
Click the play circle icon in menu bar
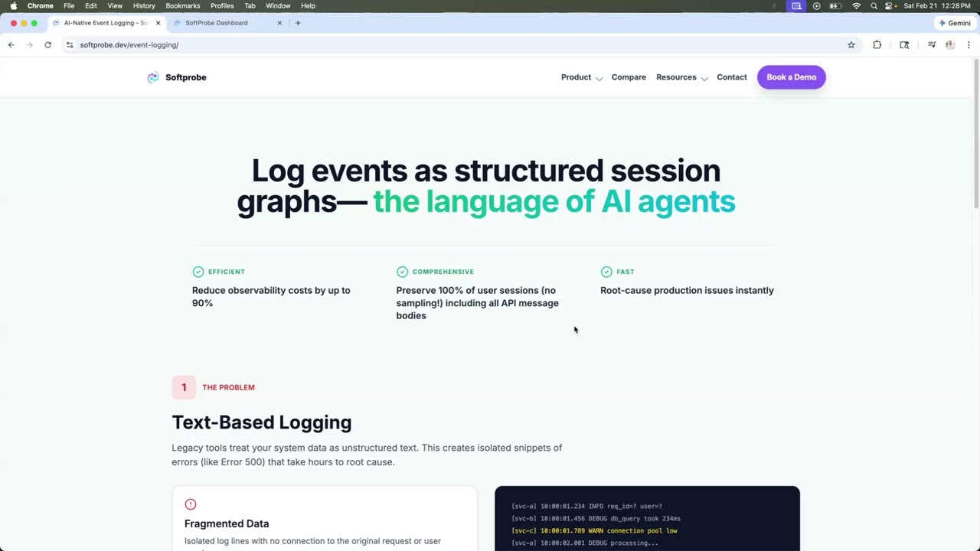pyautogui.click(x=816, y=6)
